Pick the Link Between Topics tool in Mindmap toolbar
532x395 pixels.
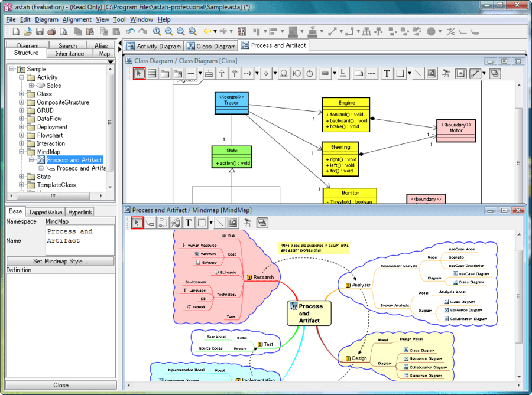(x=163, y=223)
